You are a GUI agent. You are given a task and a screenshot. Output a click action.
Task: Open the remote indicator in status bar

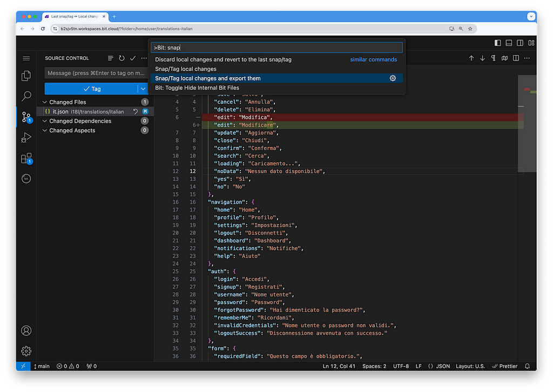tap(23, 366)
